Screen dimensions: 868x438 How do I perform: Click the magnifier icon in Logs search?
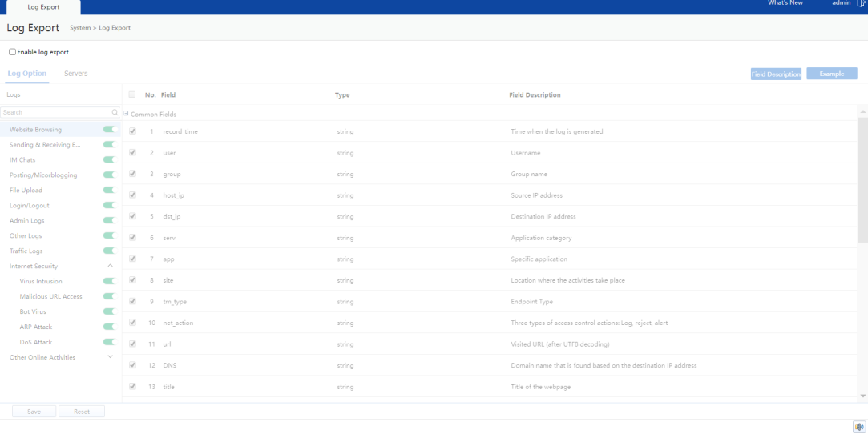(x=115, y=113)
